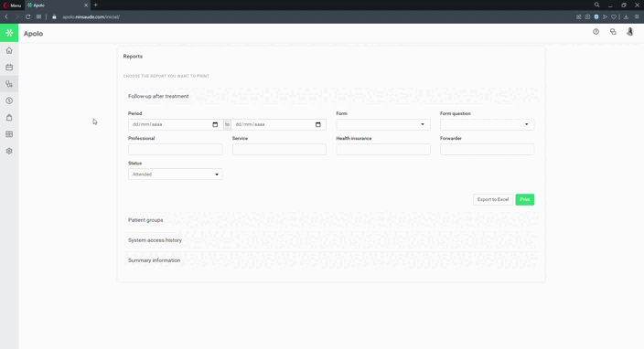Expand the Summary information section
The width and height of the screenshot is (644, 349).
tap(331, 260)
